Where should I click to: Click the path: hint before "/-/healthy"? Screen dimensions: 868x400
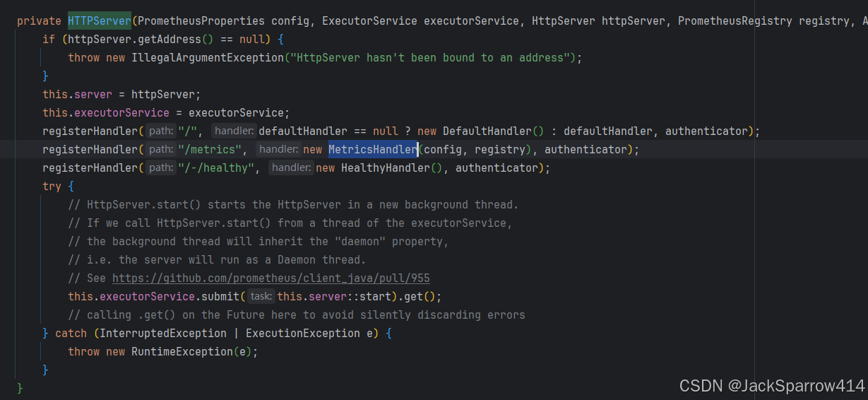click(160, 168)
